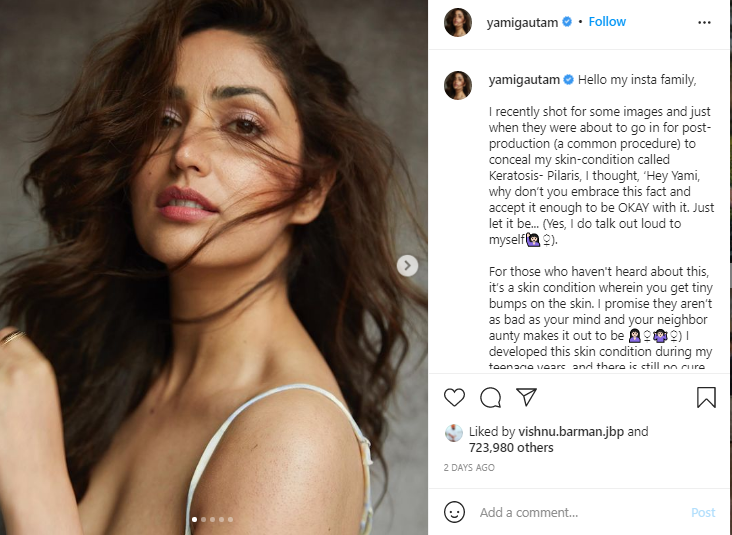Image resolution: width=732 pixels, height=535 pixels.
Task: Follow the yamigautam account
Action: tap(607, 22)
